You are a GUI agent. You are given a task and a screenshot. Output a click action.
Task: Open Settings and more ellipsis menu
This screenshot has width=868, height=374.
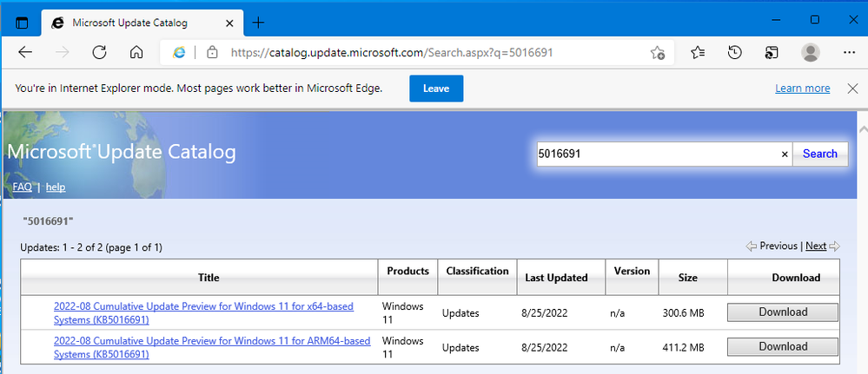coord(849,53)
